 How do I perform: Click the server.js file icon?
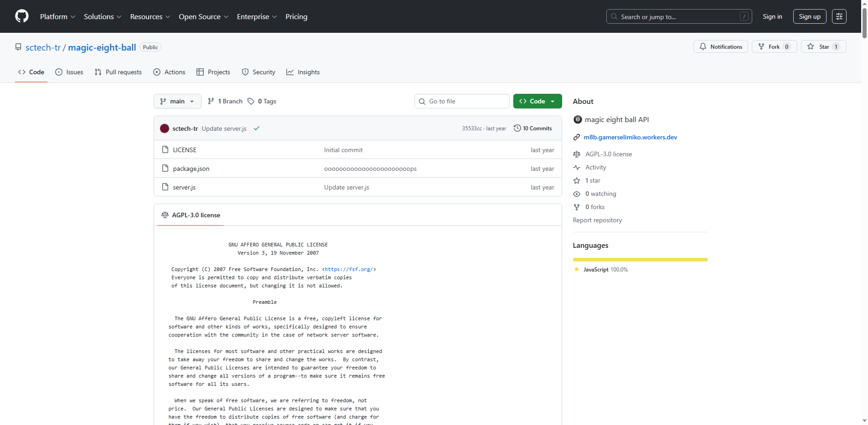(165, 187)
